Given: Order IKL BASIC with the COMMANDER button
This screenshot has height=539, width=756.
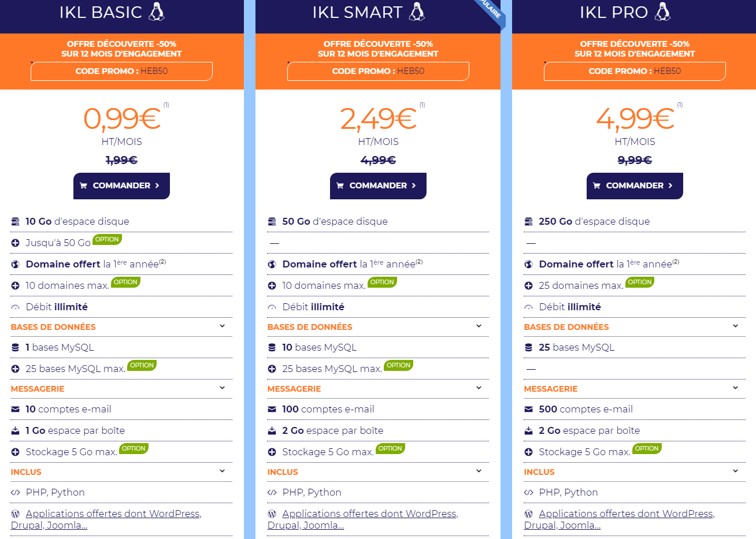Looking at the screenshot, I should click(x=121, y=186).
